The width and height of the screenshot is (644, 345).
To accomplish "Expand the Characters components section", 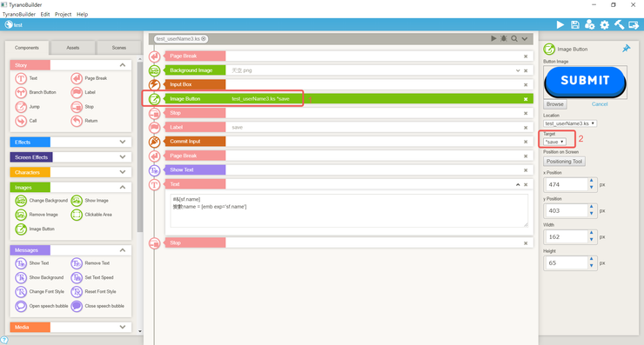I will (x=123, y=172).
